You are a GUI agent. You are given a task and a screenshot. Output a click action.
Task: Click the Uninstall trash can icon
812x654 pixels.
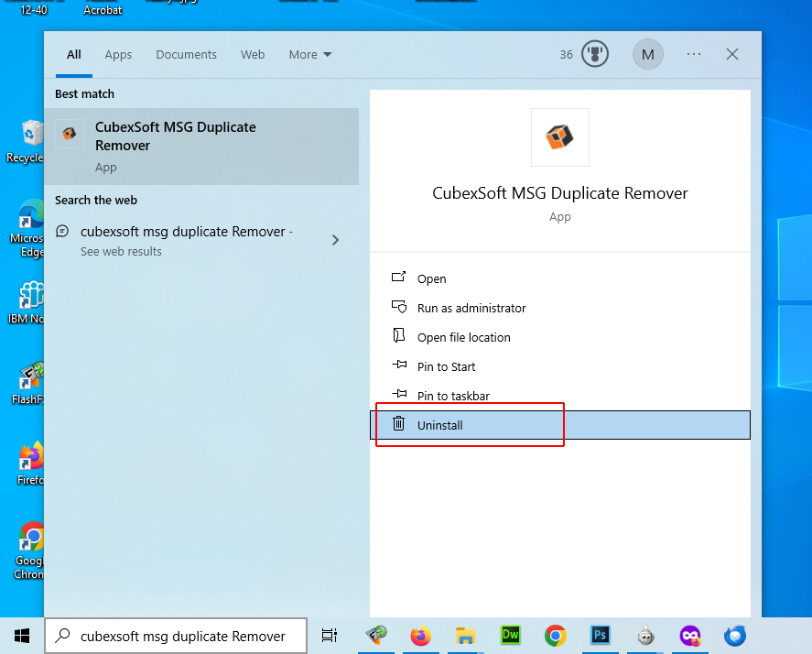tap(398, 423)
